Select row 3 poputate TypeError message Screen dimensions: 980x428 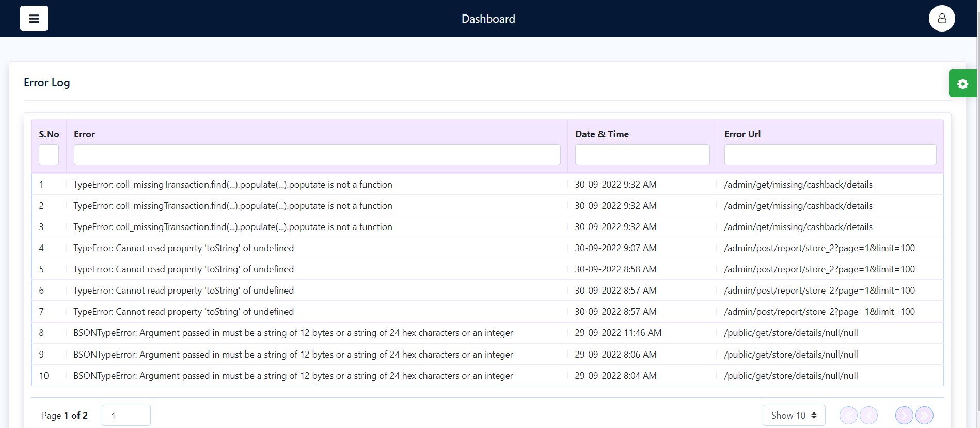[233, 227]
